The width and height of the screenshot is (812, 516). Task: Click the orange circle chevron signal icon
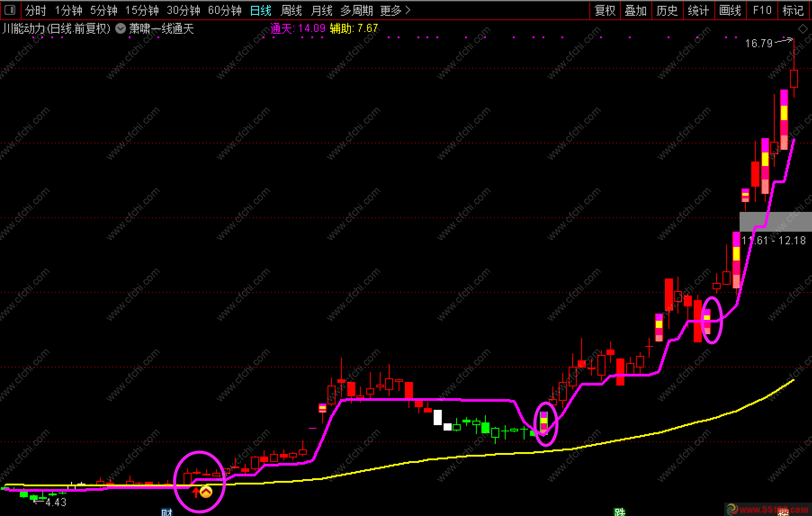tap(206, 492)
